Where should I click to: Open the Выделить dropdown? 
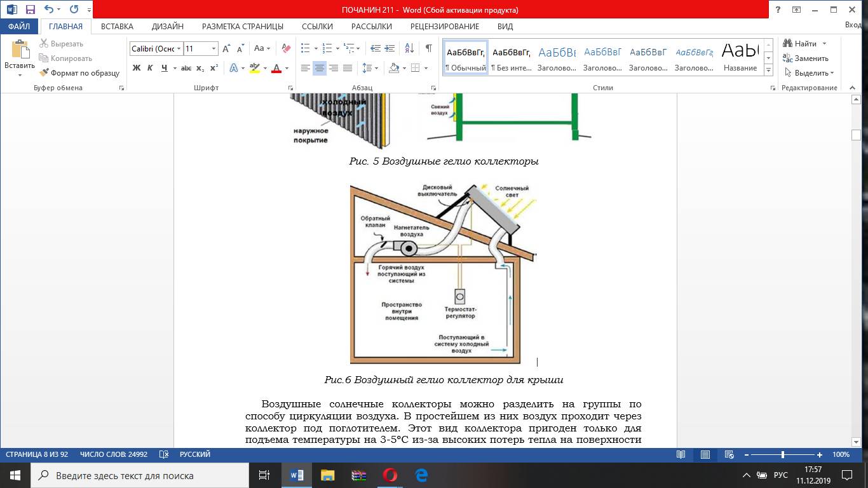(809, 73)
